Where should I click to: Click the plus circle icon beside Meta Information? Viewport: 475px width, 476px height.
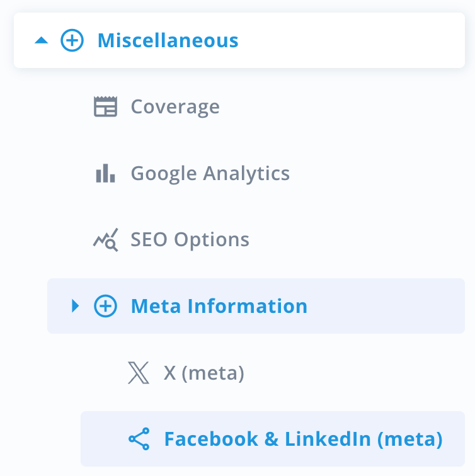click(105, 307)
